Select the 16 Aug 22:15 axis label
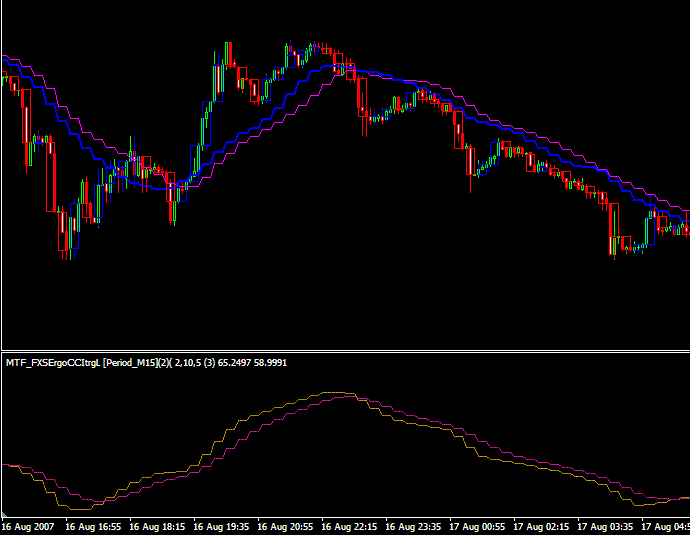Screen dimensions: 690x535 pyautogui.click(x=349, y=527)
